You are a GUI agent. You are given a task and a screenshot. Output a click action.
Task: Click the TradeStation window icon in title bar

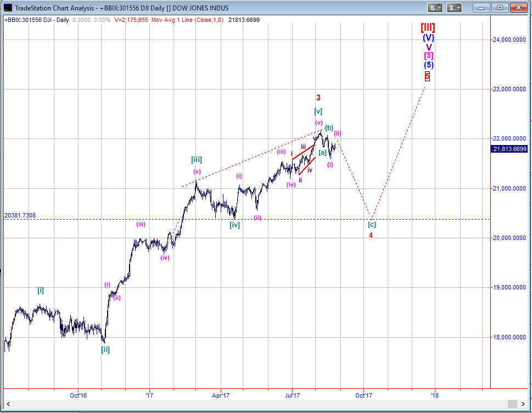point(8,8)
